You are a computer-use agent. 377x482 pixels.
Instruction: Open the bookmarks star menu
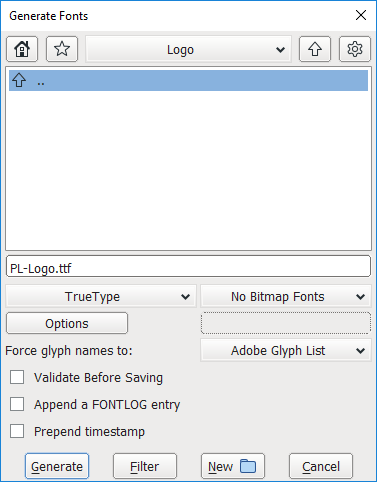pyautogui.click(x=62, y=49)
